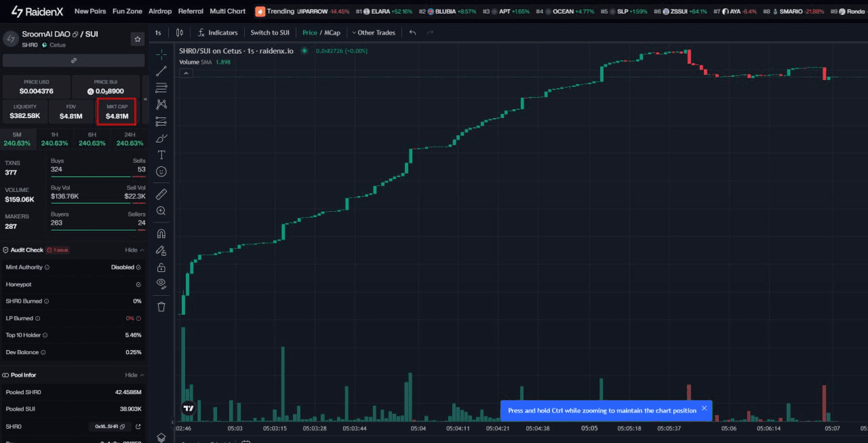Add SroomAI DAO to favorites with star
This screenshot has height=443, width=868.
tap(137, 39)
